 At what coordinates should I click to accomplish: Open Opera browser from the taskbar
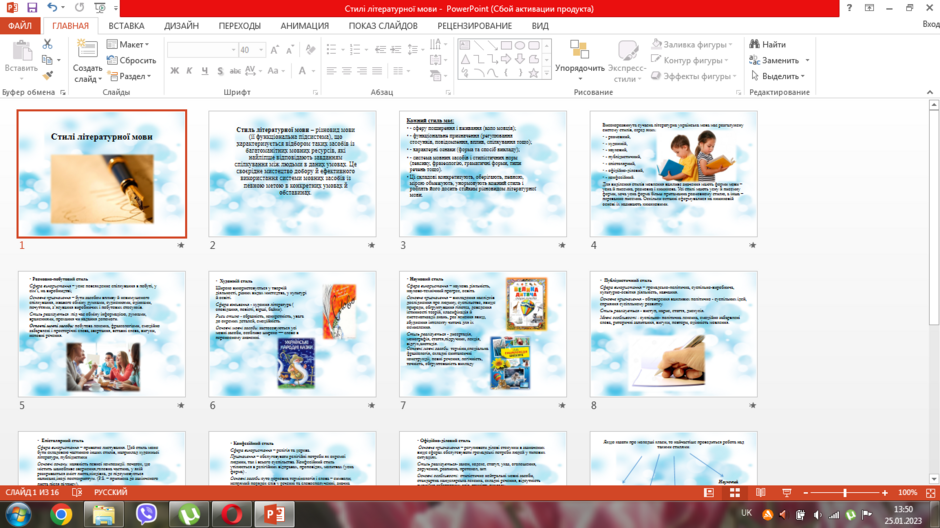click(x=232, y=514)
